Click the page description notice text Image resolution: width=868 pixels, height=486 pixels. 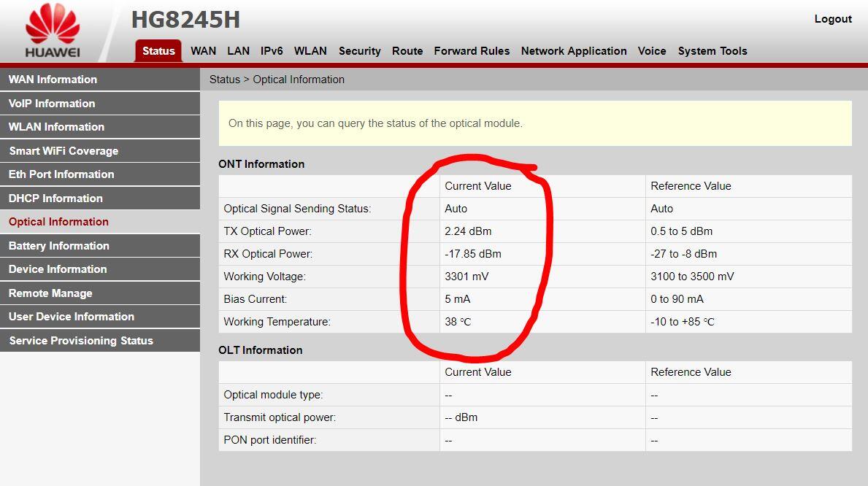[x=375, y=123]
